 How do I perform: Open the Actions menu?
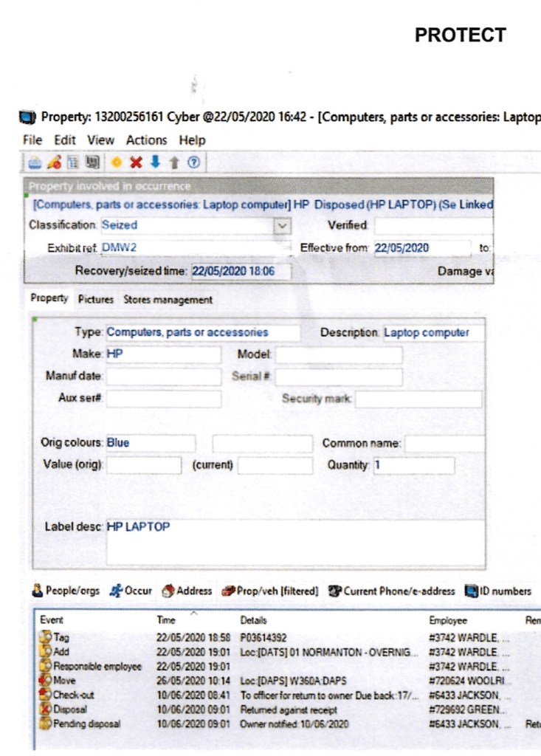pyautogui.click(x=146, y=140)
